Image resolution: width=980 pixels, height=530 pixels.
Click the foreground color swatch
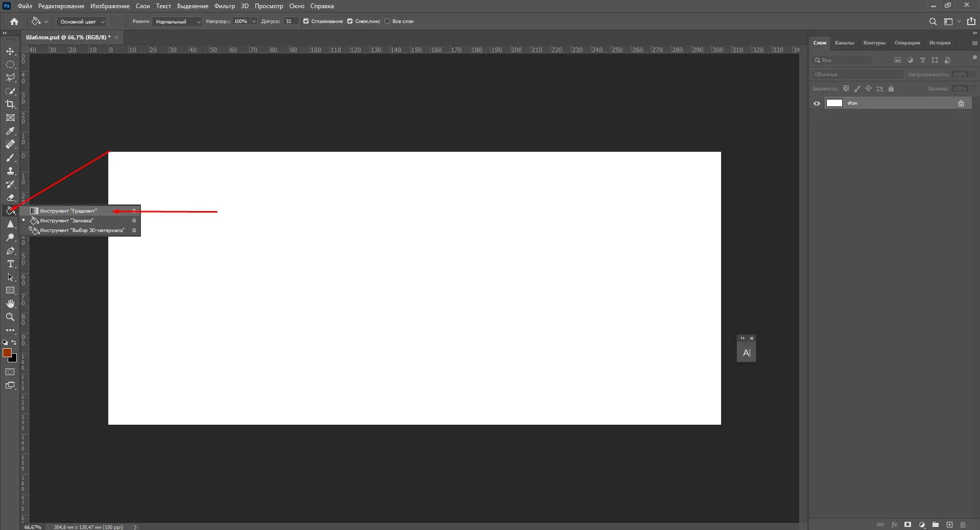click(x=7, y=353)
